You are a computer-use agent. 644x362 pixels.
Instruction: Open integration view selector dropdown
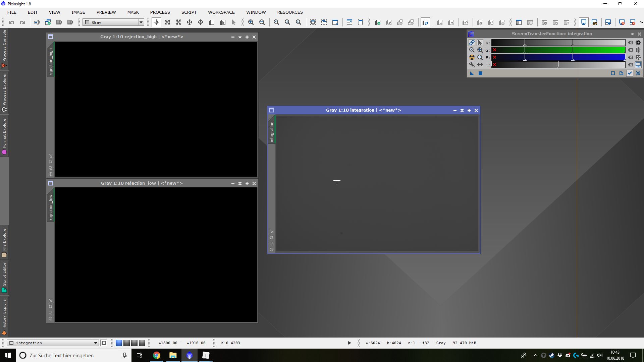53,343
